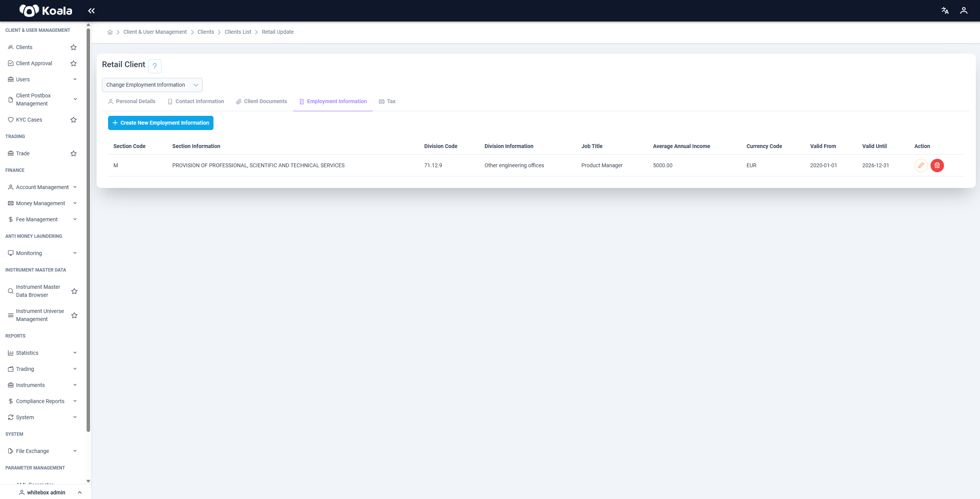Viewport: 980px width, 499px height.
Task: Switch to the Client Documents tab
Action: click(x=261, y=102)
